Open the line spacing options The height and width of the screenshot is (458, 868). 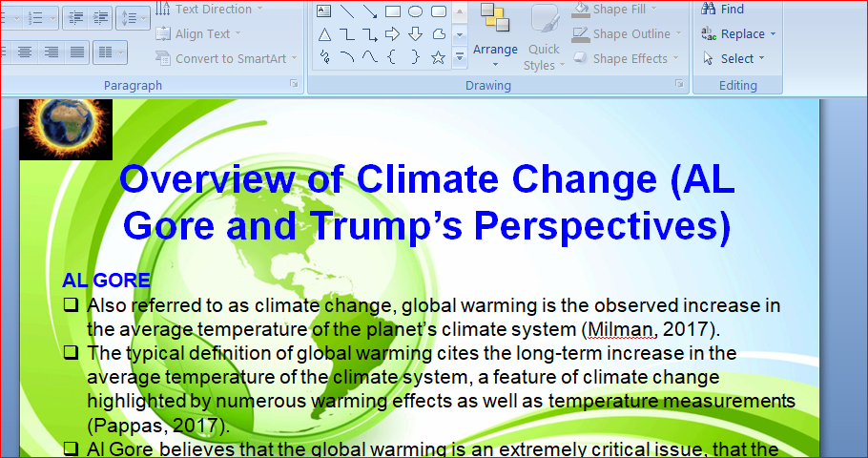point(133,18)
